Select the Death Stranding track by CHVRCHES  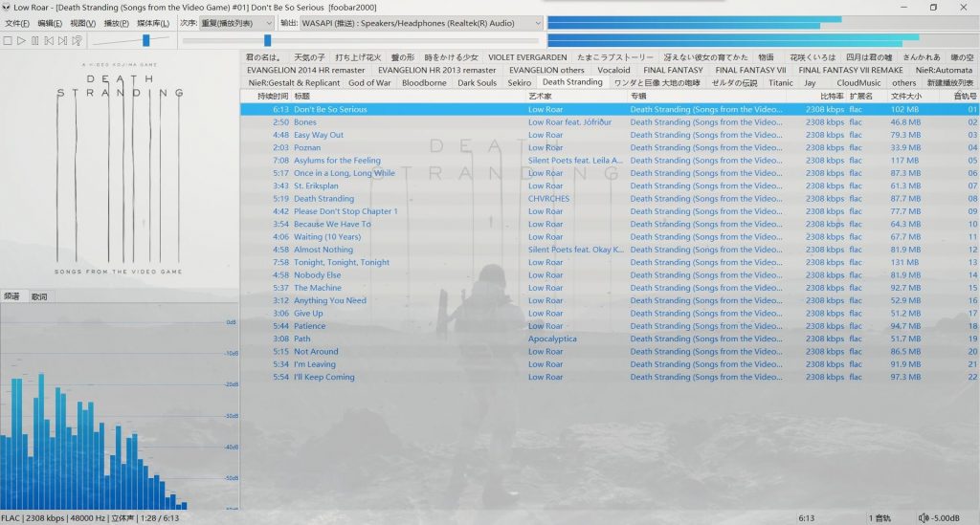pyautogui.click(x=610, y=199)
